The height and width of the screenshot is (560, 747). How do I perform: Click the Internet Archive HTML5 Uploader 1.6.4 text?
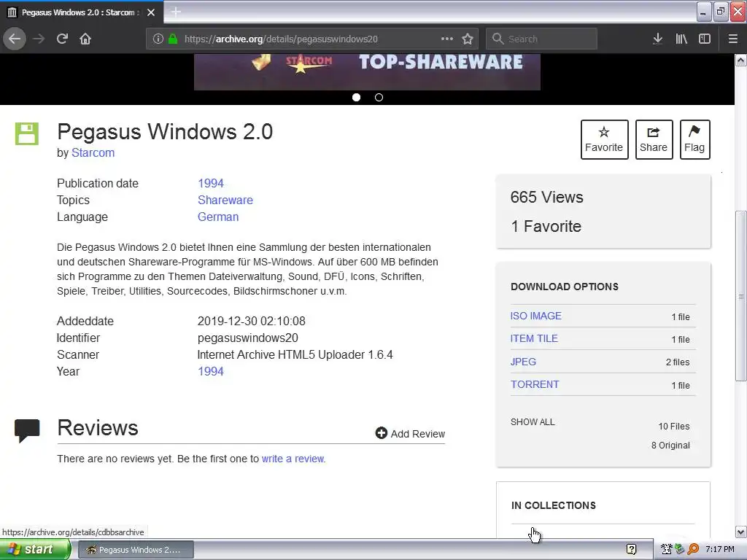tap(295, 355)
